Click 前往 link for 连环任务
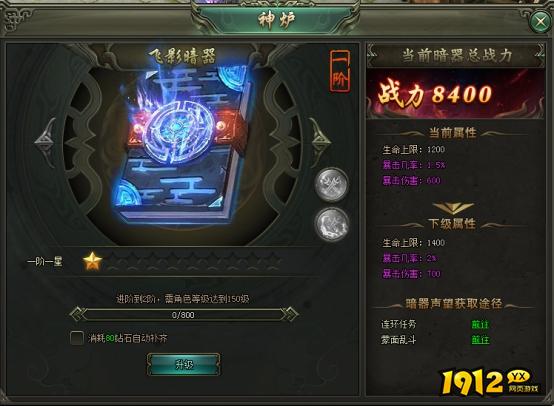 pyautogui.click(x=480, y=324)
